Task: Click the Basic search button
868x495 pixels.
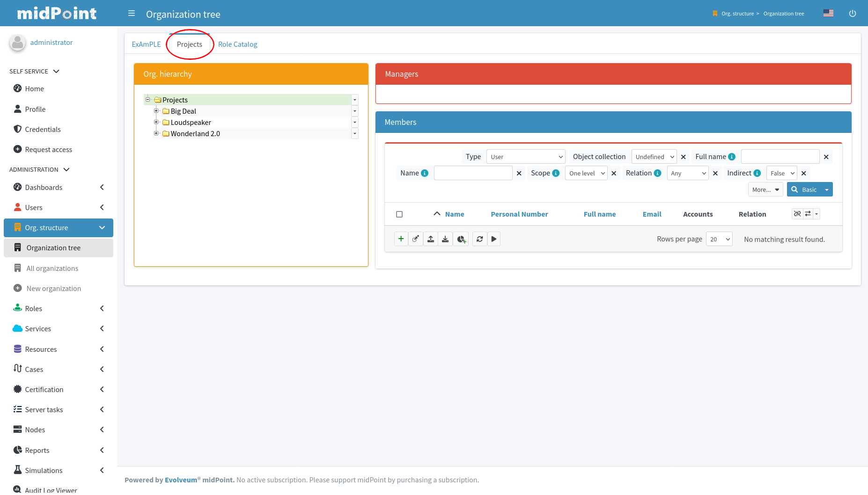Action: click(804, 189)
